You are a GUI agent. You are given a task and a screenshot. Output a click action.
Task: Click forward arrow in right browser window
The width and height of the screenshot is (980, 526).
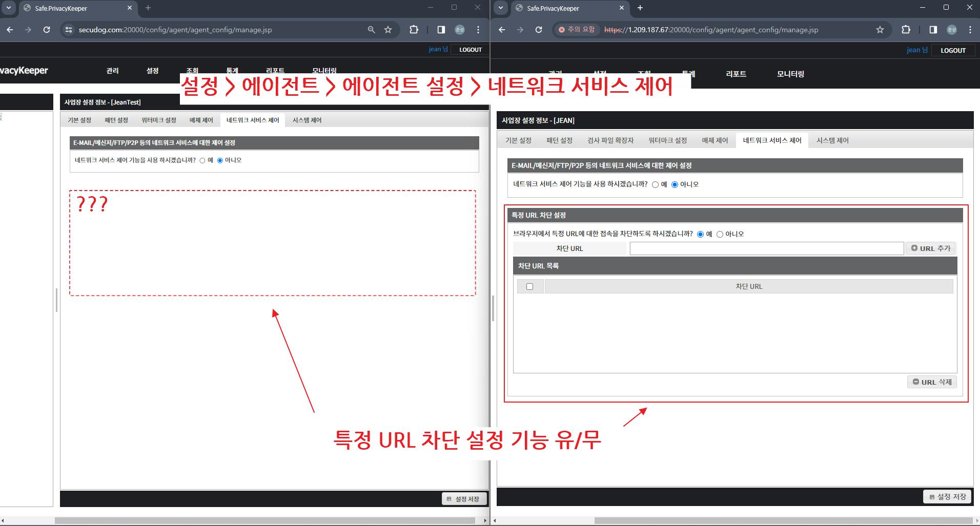click(520, 30)
